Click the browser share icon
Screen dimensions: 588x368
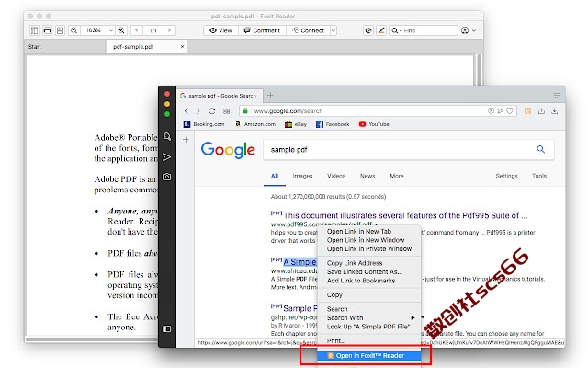[x=541, y=110]
